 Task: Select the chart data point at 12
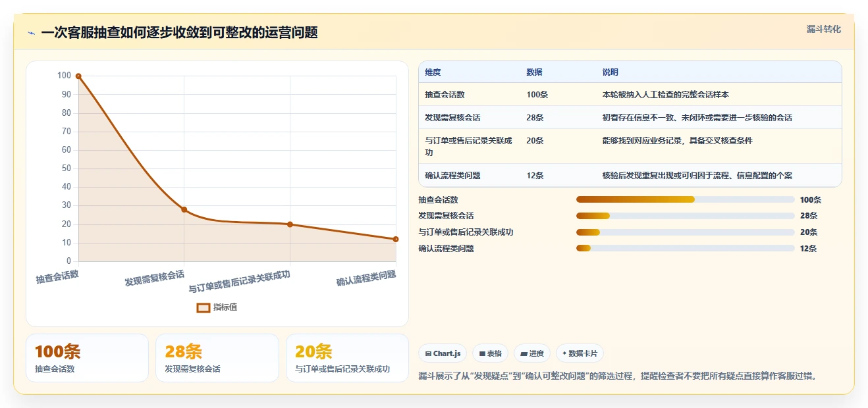(x=396, y=240)
